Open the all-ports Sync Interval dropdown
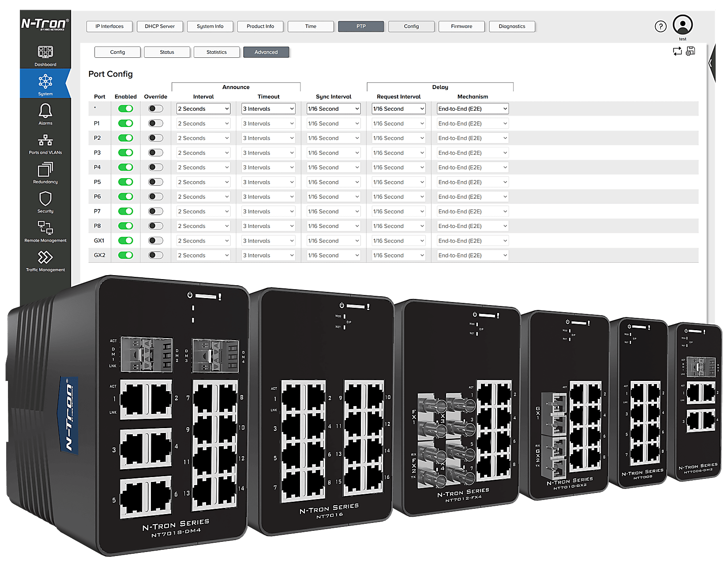Viewport: 728px width, 567px height. pos(334,108)
